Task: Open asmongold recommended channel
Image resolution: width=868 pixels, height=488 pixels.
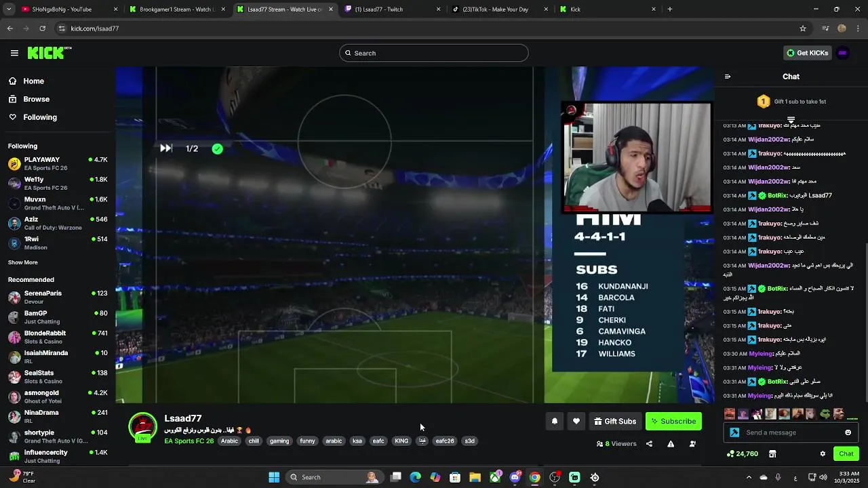Action: pyautogui.click(x=58, y=396)
